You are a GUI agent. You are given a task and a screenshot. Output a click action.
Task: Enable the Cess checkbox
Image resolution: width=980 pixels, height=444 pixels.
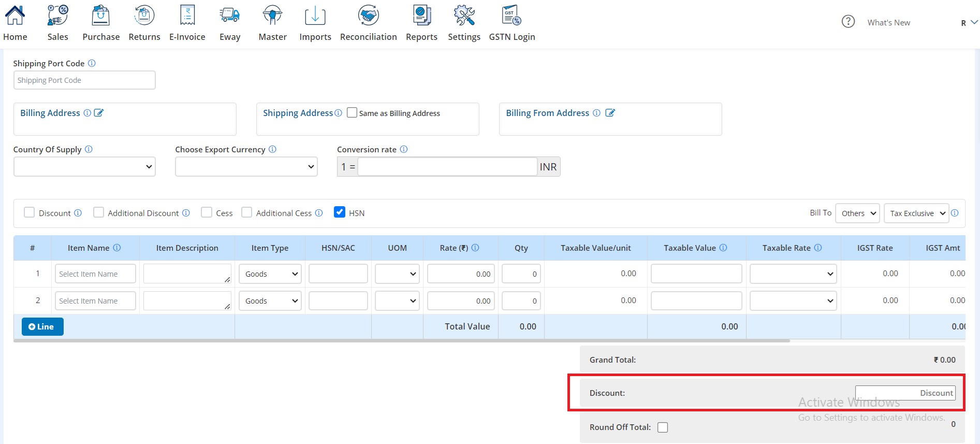(207, 212)
